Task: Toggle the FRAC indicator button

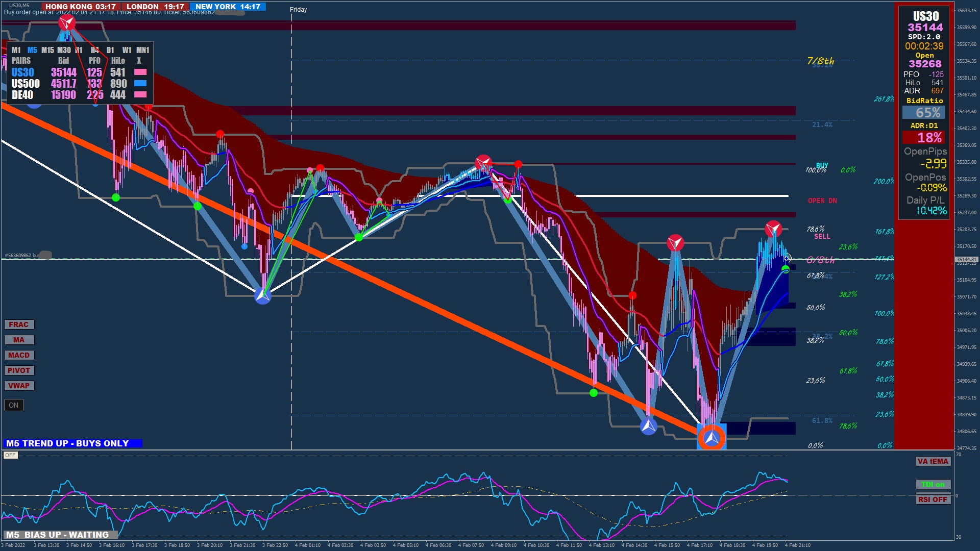Action: [x=19, y=324]
